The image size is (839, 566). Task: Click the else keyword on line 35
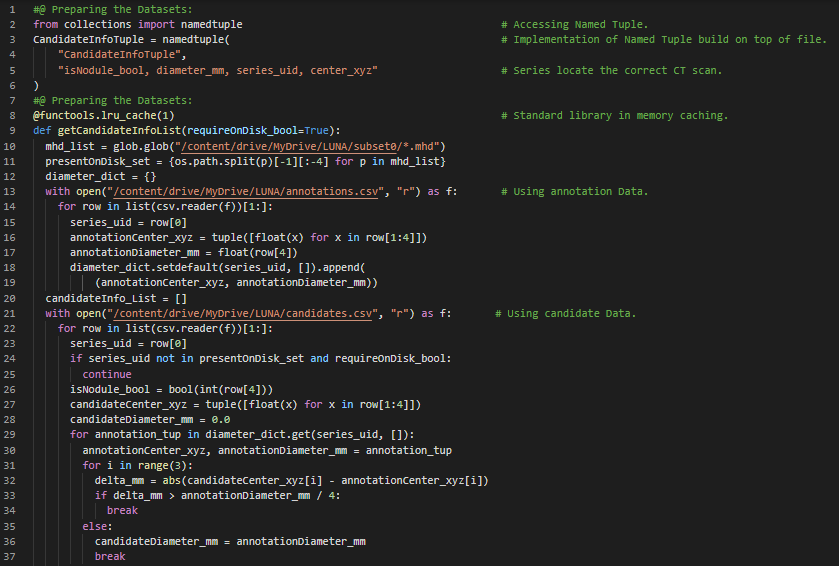[x=97, y=526]
